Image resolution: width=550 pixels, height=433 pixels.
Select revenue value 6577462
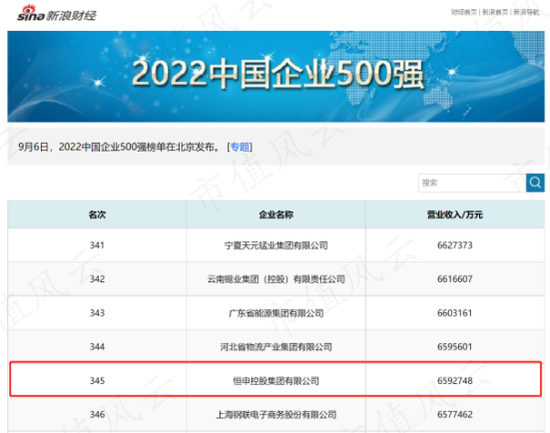455,414
